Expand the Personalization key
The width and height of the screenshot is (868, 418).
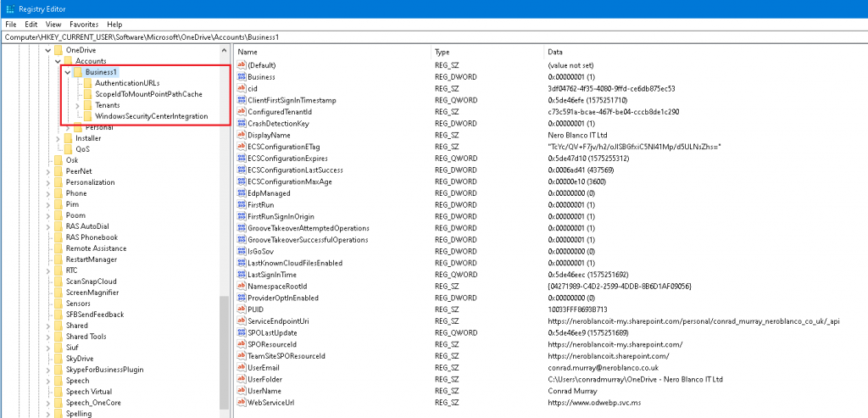point(47,182)
